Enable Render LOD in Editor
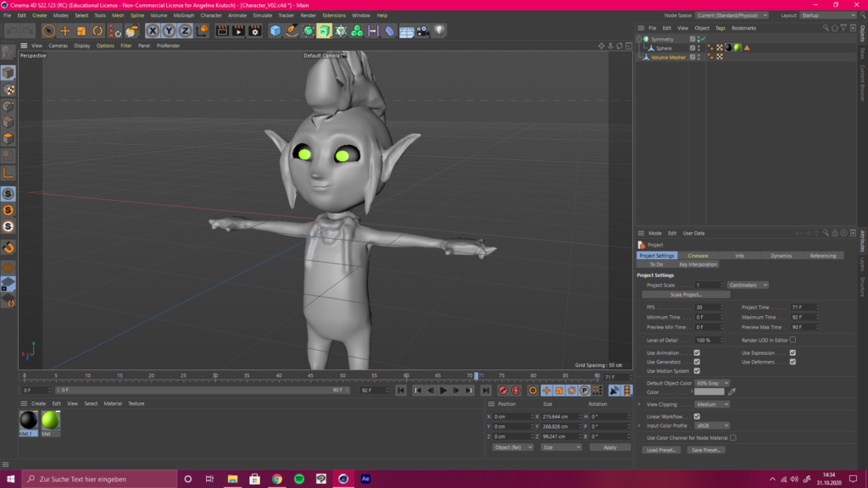The height and width of the screenshot is (488, 868). 793,340
